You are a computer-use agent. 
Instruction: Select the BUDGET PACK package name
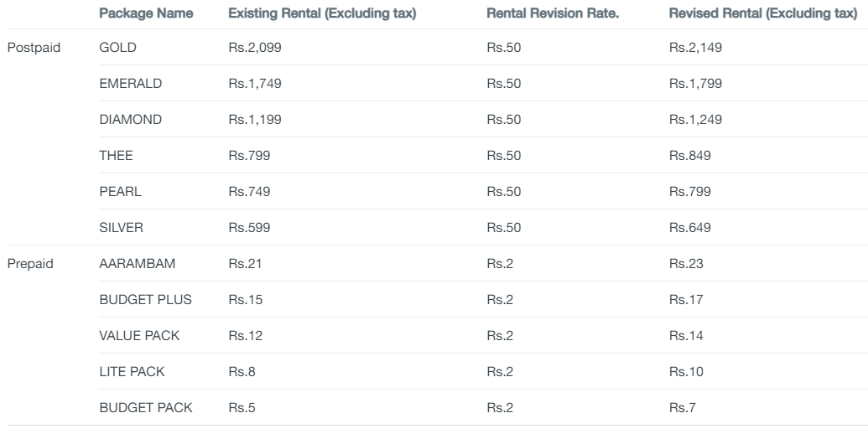[146, 407]
